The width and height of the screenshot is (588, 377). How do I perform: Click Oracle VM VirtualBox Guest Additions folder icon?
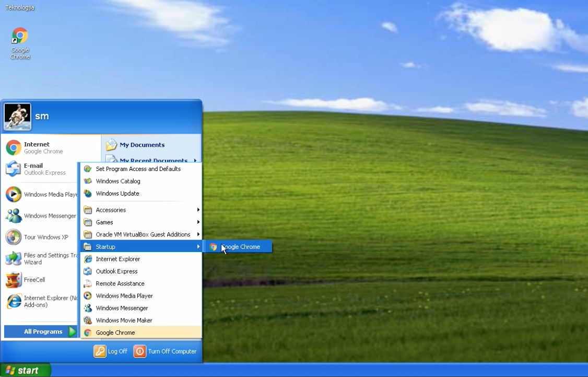tap(88, 235)
